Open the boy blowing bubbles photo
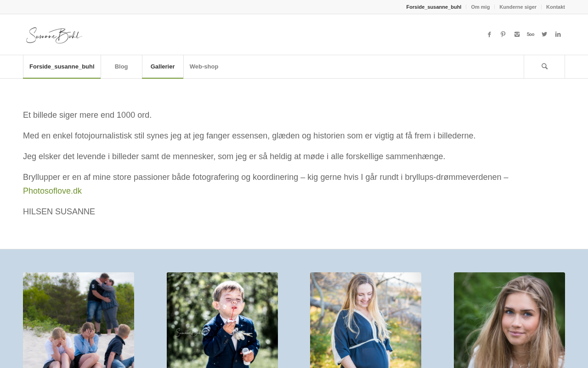This screenshot has width=588, height=368. pos(222,320)
